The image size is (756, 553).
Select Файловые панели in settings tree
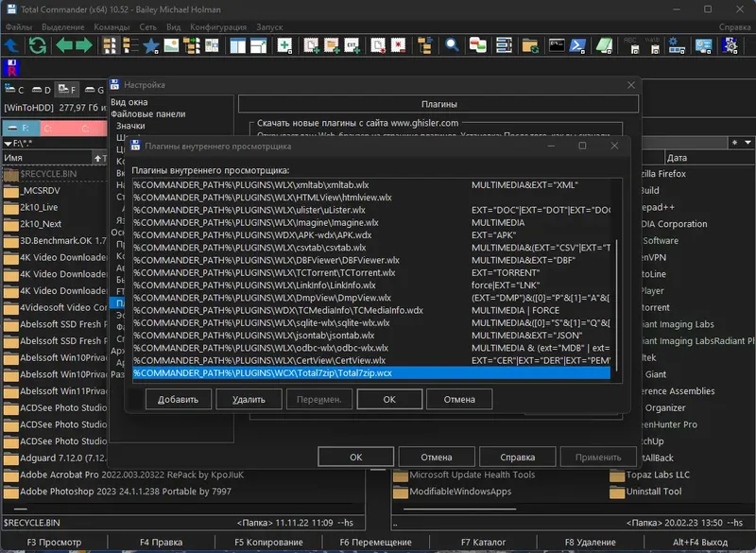pyautogui.click(x=147, y=113)
